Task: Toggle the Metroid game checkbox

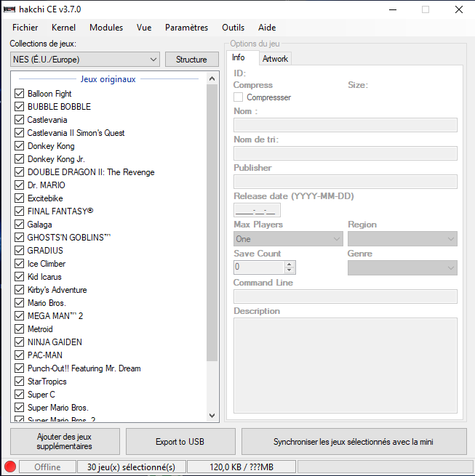Action: (x=20, y=329)
